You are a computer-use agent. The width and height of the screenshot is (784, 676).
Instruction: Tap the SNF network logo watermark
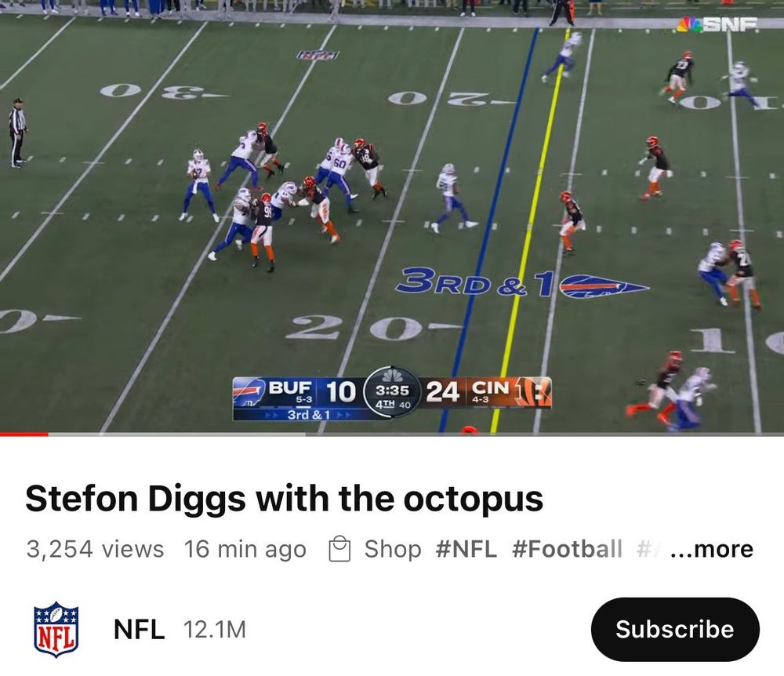tap(717, 24)
